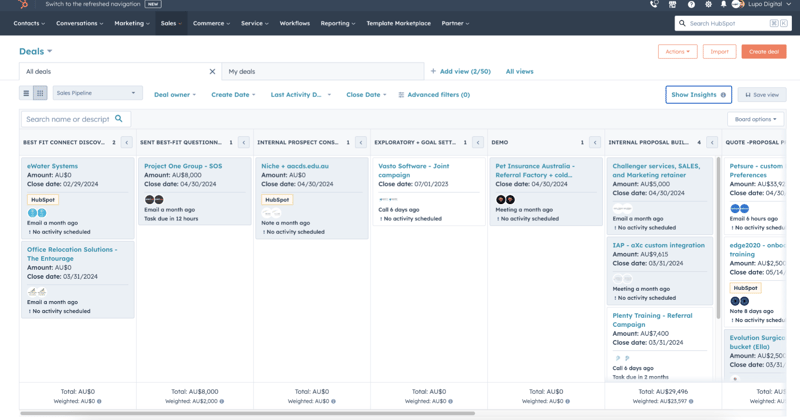This screenshot has height=420, width=800.
Task: Open the Conversations menu
Action: (80, 23)
